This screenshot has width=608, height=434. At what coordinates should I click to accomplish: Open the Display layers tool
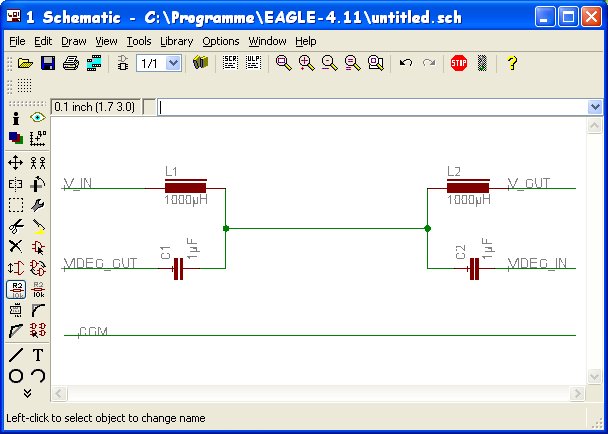coord(16,138)
